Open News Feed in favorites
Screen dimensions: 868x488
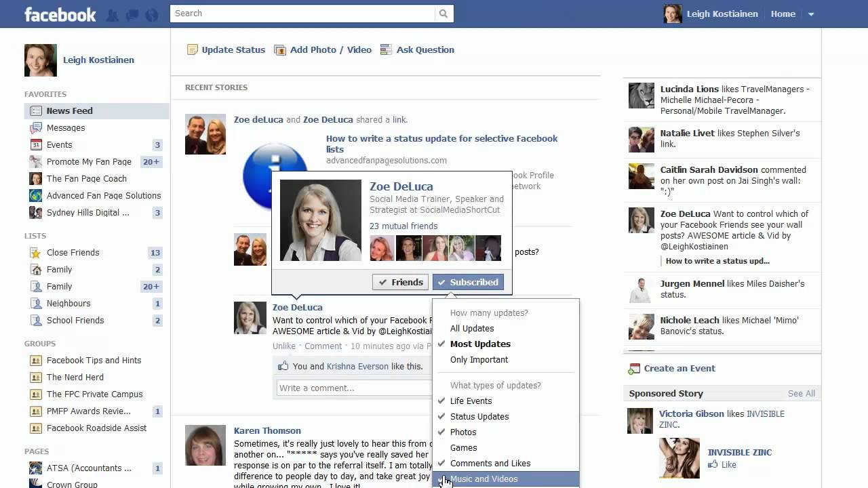click(x=96, y=110)
